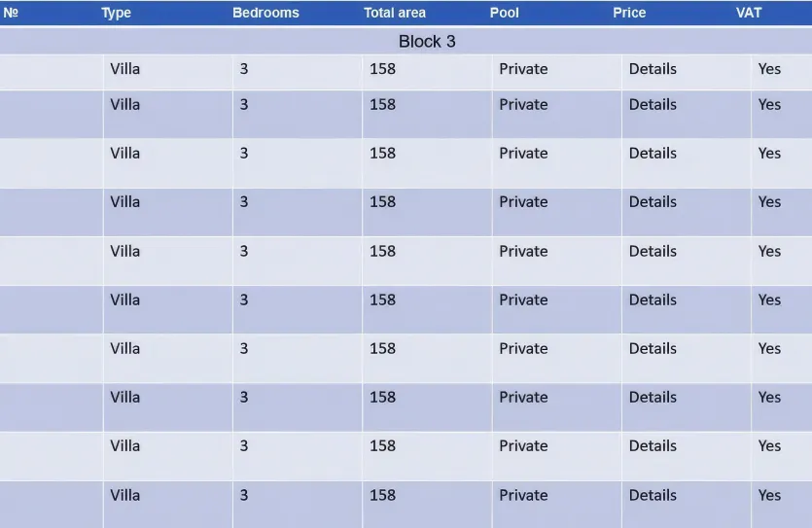Click Private pool cell in the fourth row
The image size is (812, 528).
[x=523, y=202]
